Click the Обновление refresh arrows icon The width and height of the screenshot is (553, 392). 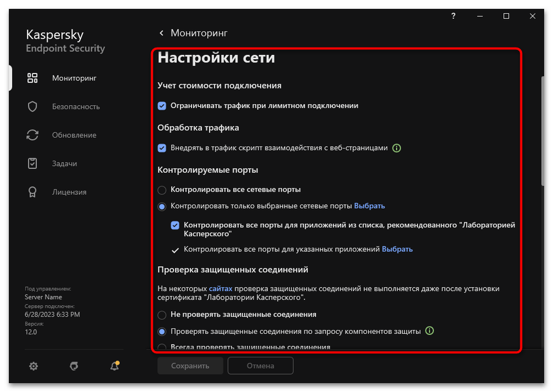pos(33,135)
